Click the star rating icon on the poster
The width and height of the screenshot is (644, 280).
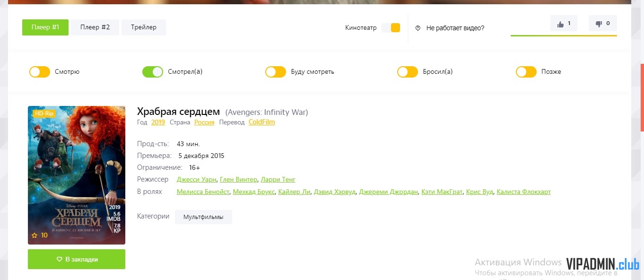tap(35, 235)
